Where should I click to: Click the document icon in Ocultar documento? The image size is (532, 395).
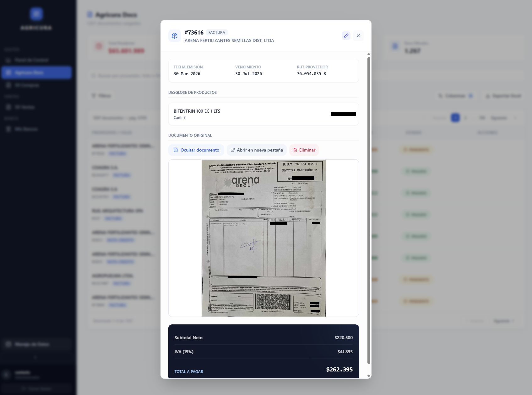point(176,150)
